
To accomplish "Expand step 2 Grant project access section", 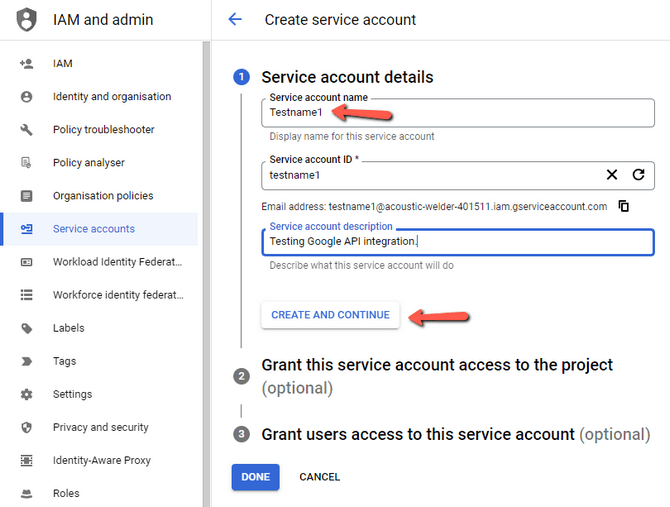I will (x=437, y=376).
